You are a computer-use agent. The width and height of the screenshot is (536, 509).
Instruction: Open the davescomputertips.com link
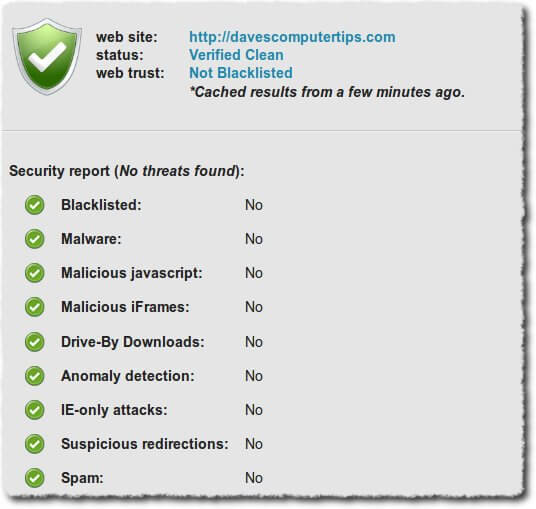(x=292, y=37)
